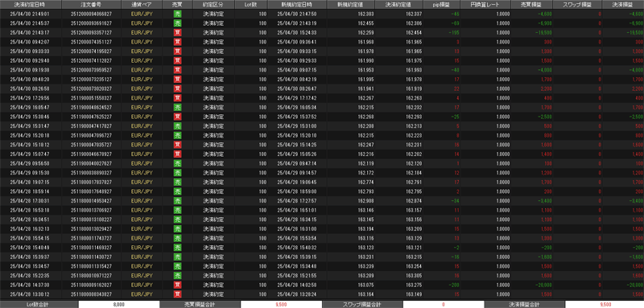The height and width of the screenshot is (308, 644).
Task: Select the 売買損益合計 total field showing 9,500
Action: 281,304
